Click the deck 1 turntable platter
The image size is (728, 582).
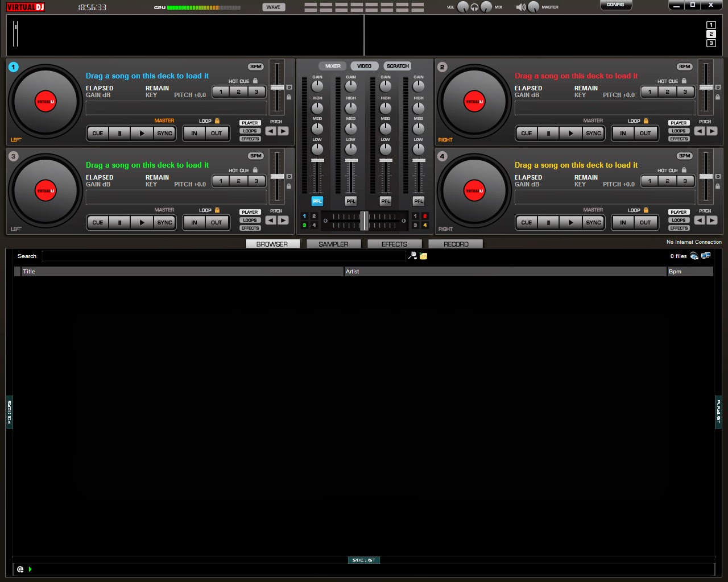click(x=45, y=102)
